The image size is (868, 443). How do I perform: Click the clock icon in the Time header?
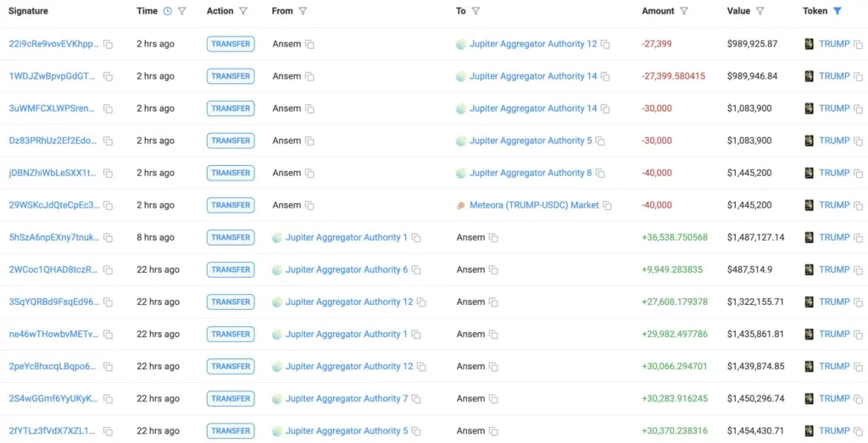click(167, 11)
